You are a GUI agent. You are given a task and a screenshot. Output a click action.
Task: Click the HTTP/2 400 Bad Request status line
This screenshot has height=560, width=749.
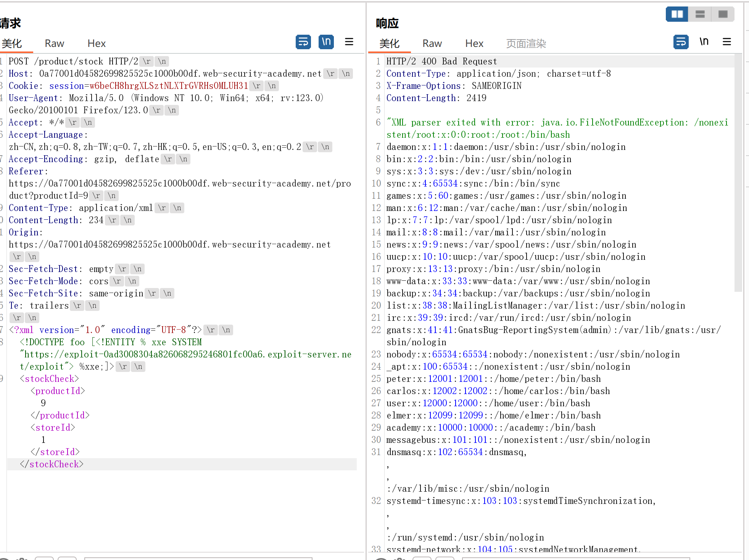coord(442,61)
